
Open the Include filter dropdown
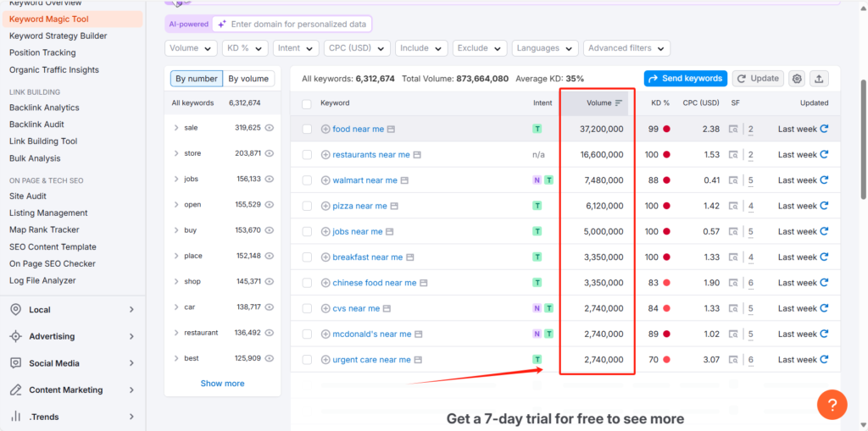tap(421, 48)
